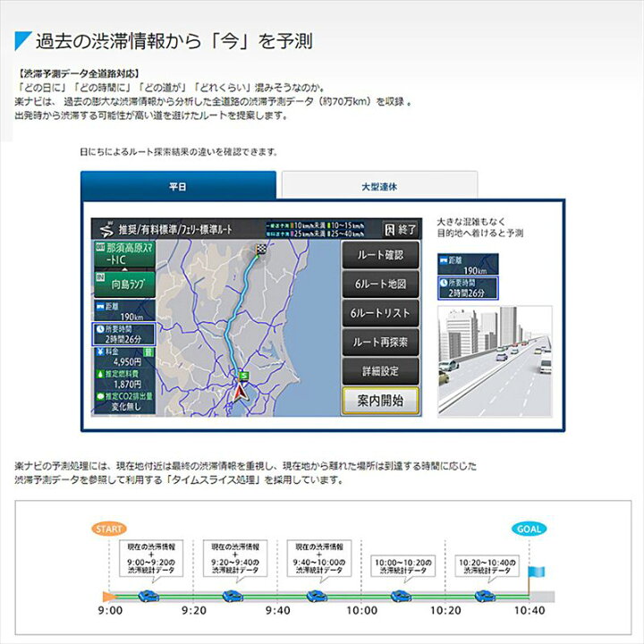
Task: Click the blue GOAL badge
Action: [529, 529]
